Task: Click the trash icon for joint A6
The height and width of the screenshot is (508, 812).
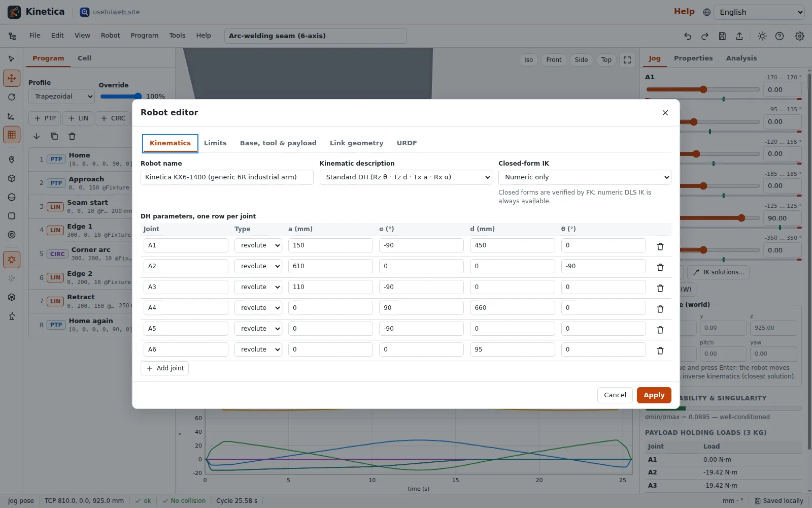Action: click(660, 351)
